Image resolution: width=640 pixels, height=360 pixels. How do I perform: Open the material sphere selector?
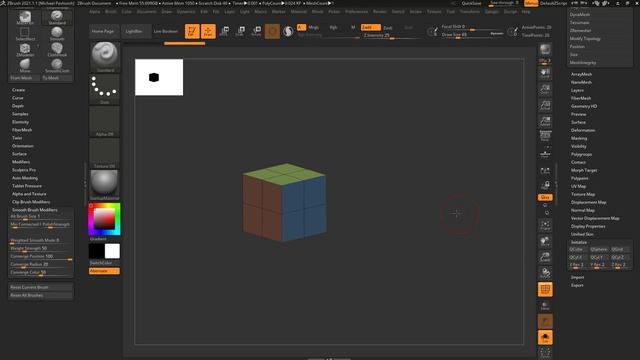(x=104, y=185)
